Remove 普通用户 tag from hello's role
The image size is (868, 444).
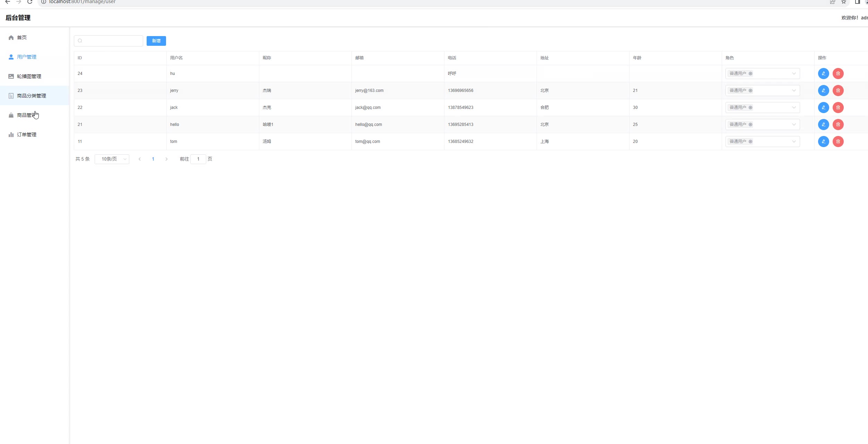click(x=750, y=125)
